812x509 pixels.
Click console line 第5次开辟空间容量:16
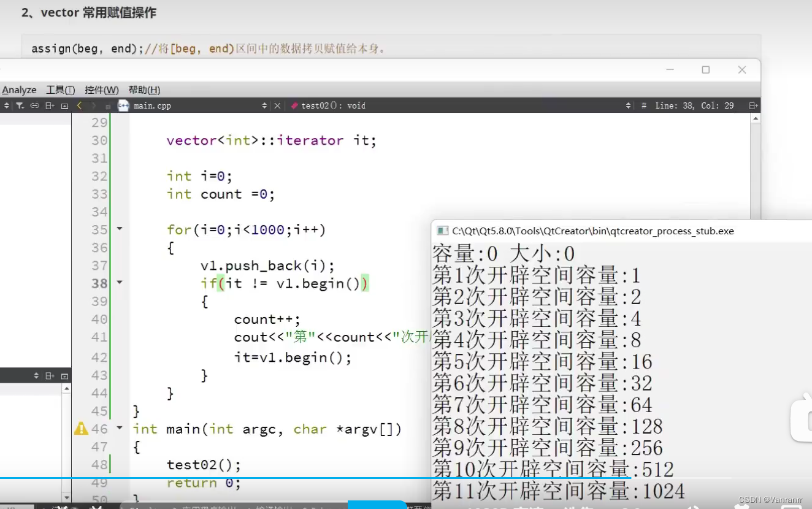pos(542,361)
